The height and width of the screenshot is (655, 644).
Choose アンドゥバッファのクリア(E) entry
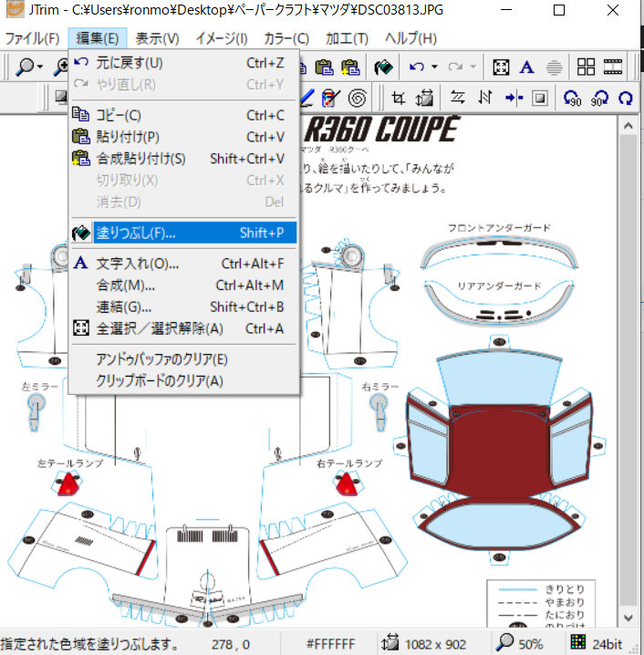[183, 359]
